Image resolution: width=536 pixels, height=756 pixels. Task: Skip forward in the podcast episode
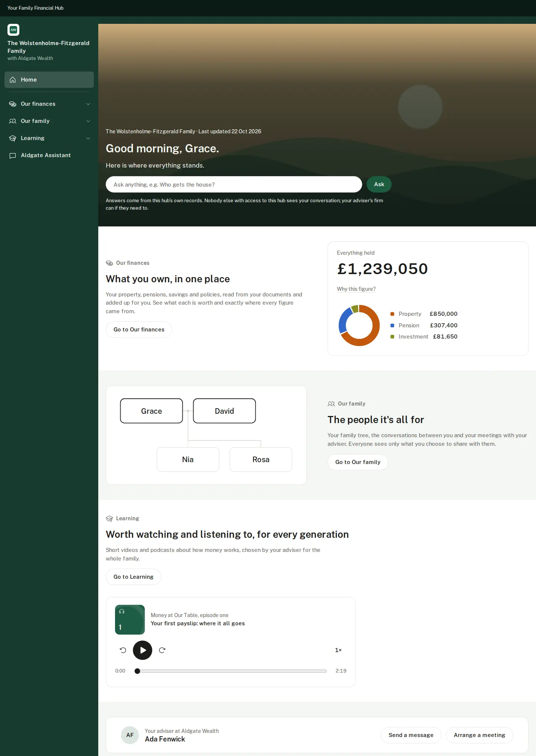click(x=162, y=650)
